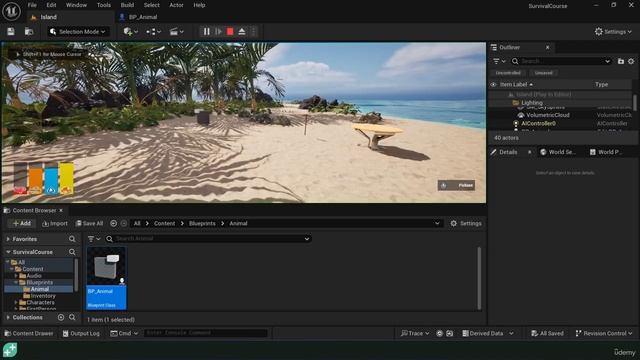
Task: Open the quick add actor cube icon
Action: pos(131,31)
